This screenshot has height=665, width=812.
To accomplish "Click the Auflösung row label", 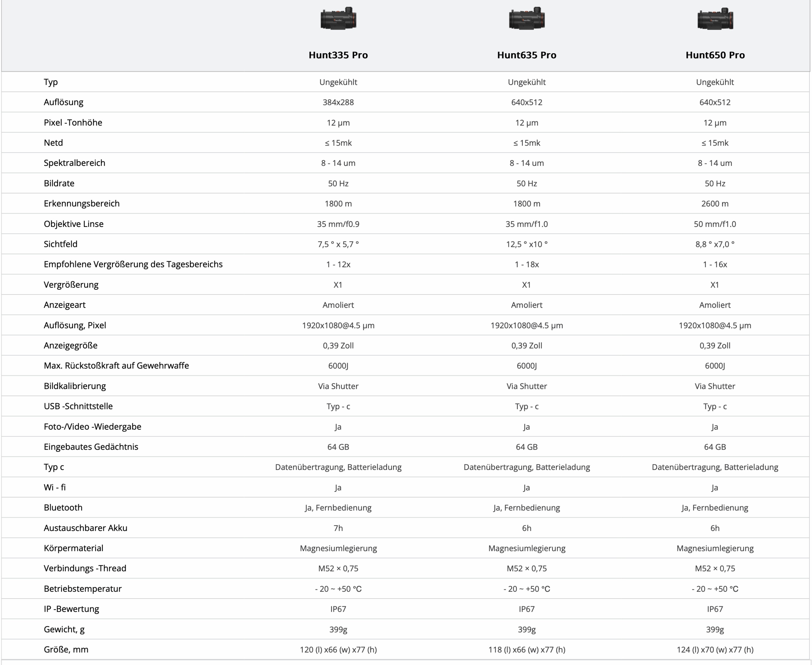I will tap(64, 102).
